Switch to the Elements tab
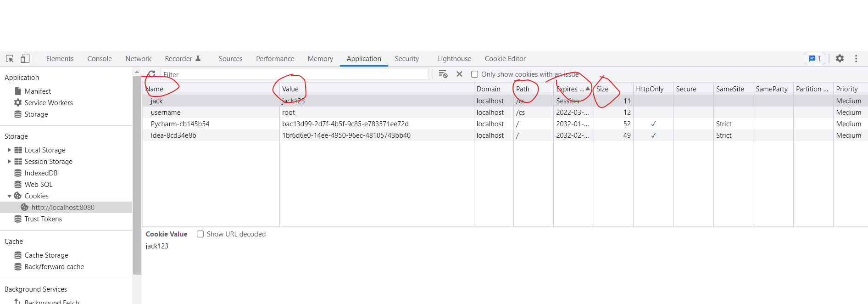 (x=60, y=58)
